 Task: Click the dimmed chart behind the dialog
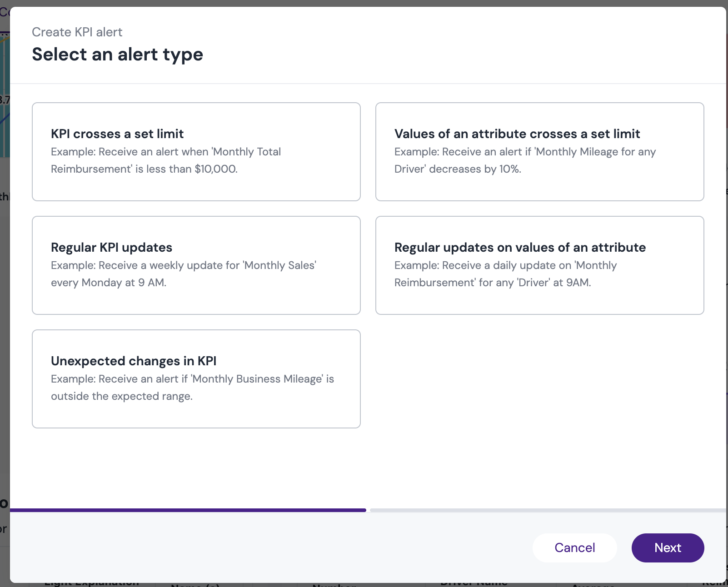(5, 95)
